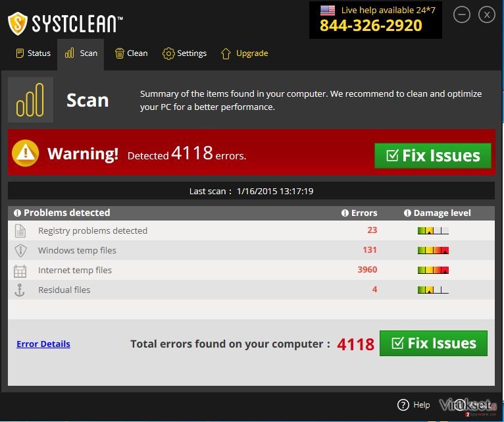
Task: Click the Windows temp files shield icon
Action: pyautogui.click(x=20, y=251)
